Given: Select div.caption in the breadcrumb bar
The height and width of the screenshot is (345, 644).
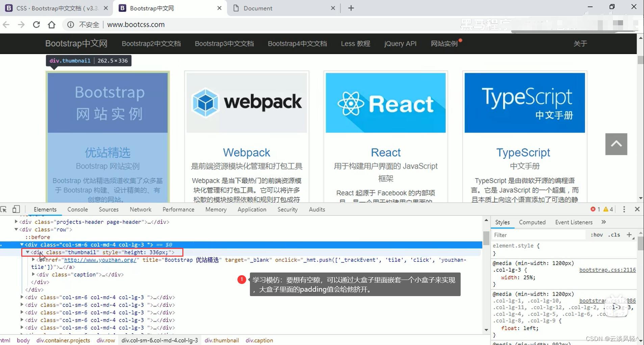Looking at the screenshot, I should 259,340.
